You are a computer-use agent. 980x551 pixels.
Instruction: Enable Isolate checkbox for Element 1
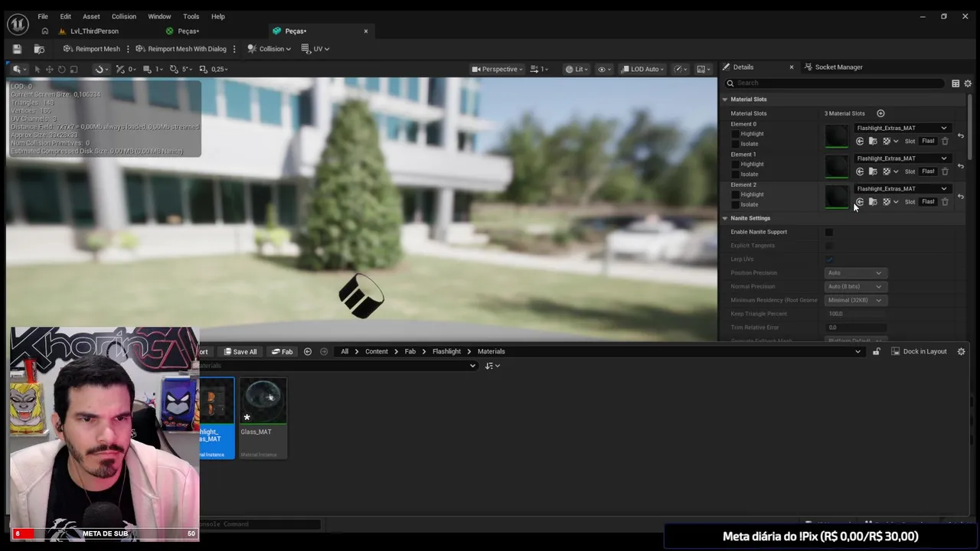tap(736, 174)
